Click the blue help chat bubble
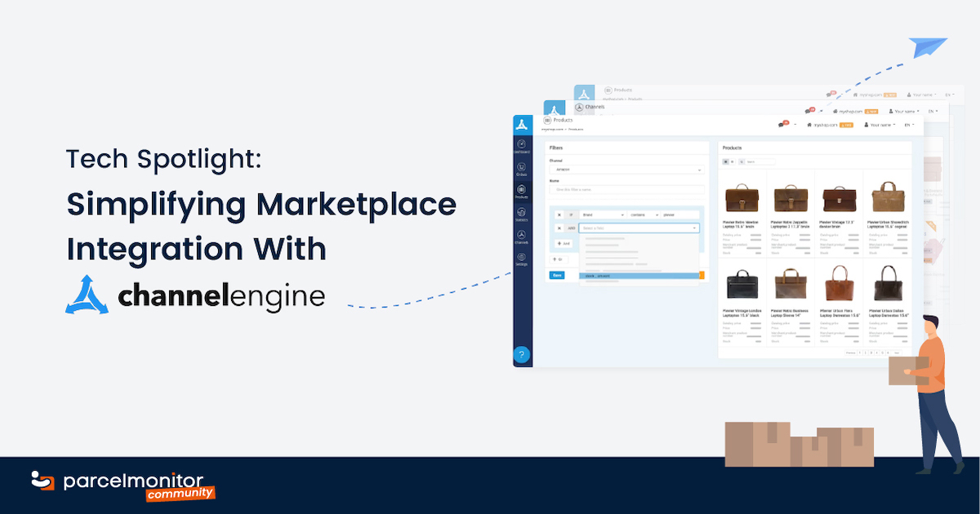This screenshot has height=514, width=980. (523, 354)
